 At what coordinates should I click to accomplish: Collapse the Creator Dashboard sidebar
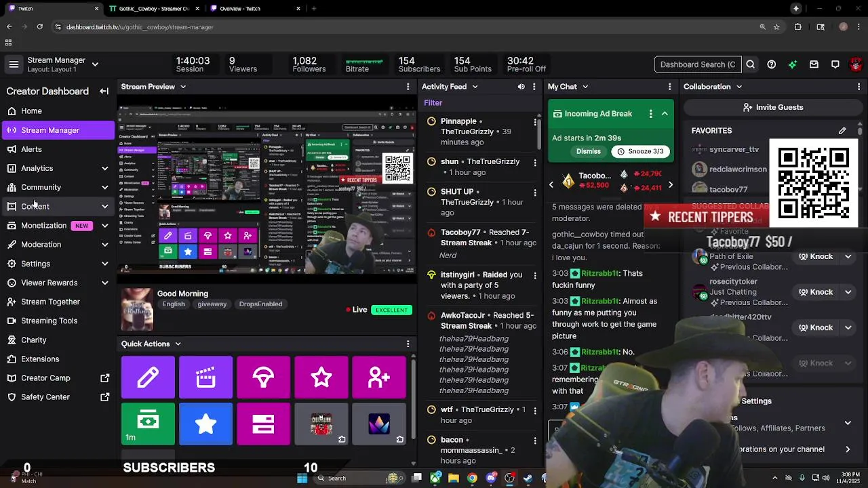(104, 91)
